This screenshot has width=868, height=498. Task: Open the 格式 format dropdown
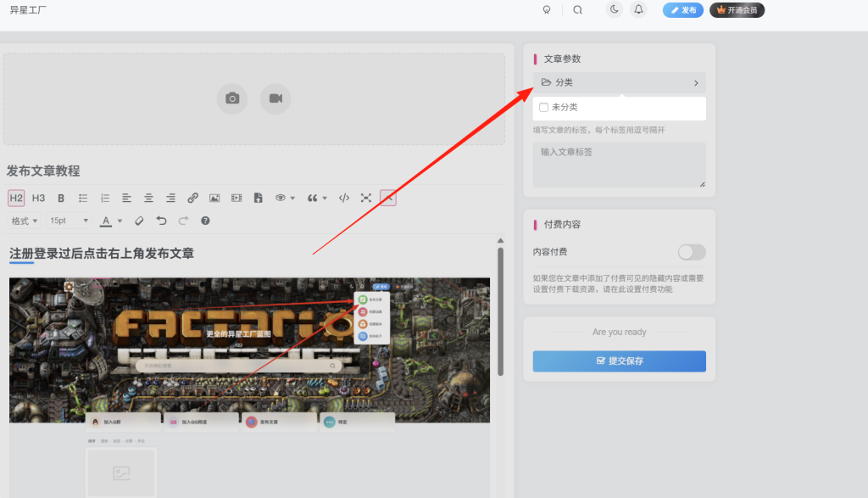[x=25, y=221]
